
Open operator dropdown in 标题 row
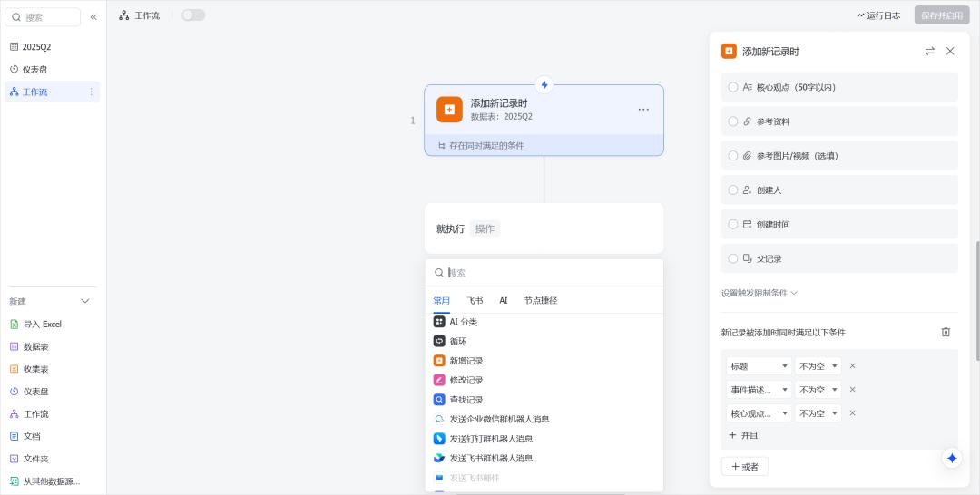(x=818, y=366)
